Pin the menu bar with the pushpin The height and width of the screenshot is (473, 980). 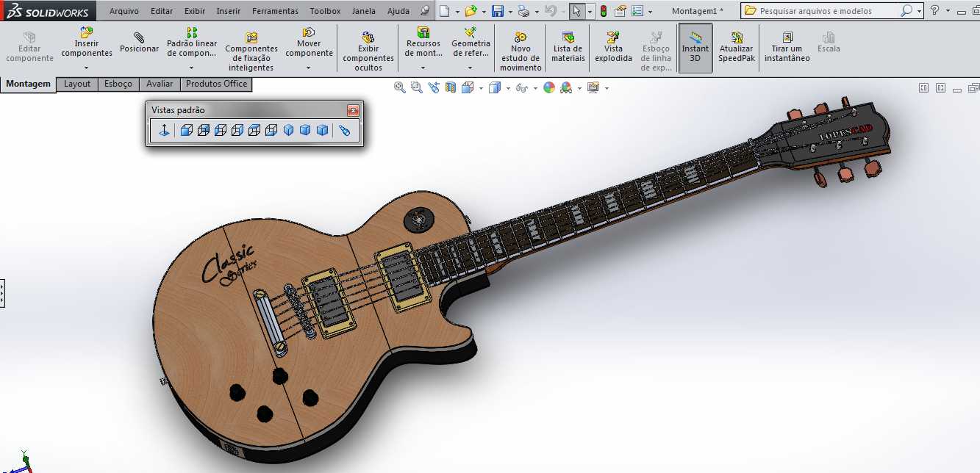click(x=425, y=11)
